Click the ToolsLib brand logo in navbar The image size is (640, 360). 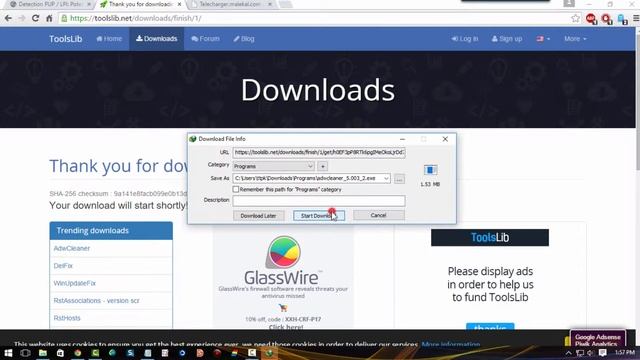pyautogui.click(x=66, y=39)
